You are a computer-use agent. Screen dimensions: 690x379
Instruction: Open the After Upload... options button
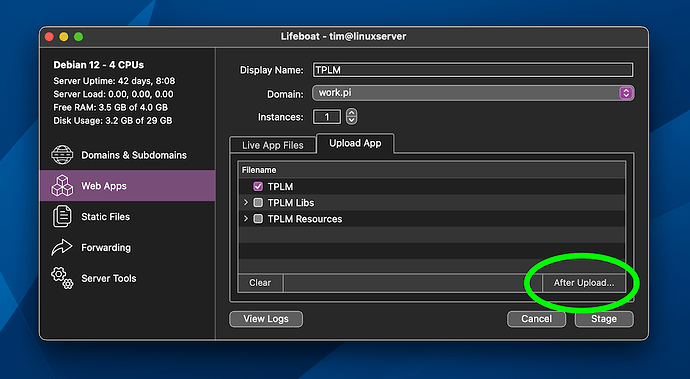tap(584, 283)
